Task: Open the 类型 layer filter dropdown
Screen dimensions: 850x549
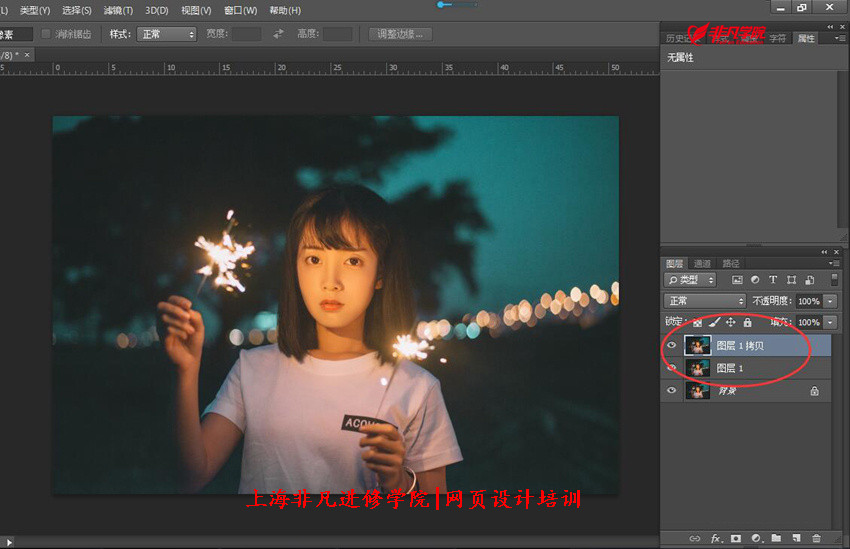Action: pyautogui.click(x=690, y=280)
